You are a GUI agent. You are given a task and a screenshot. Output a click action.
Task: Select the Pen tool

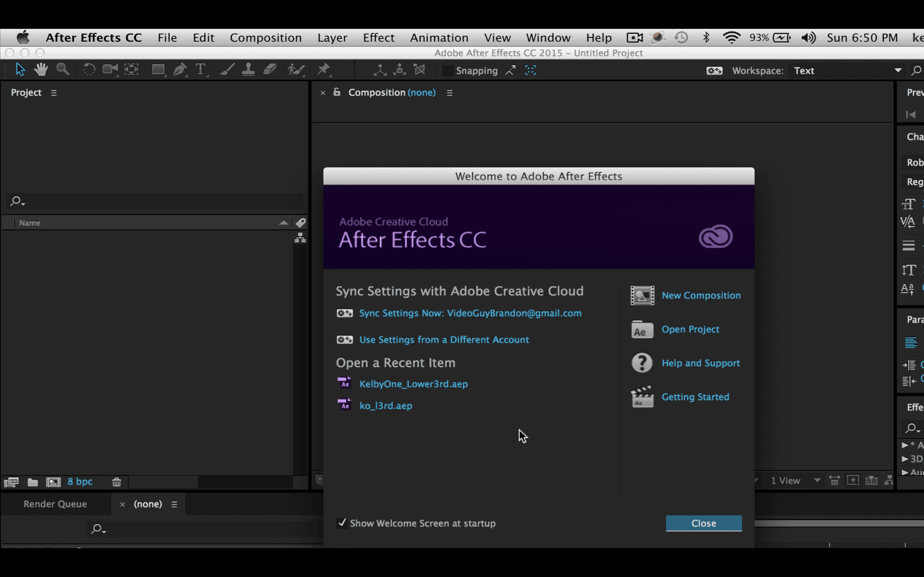click(x=180, y=70)
